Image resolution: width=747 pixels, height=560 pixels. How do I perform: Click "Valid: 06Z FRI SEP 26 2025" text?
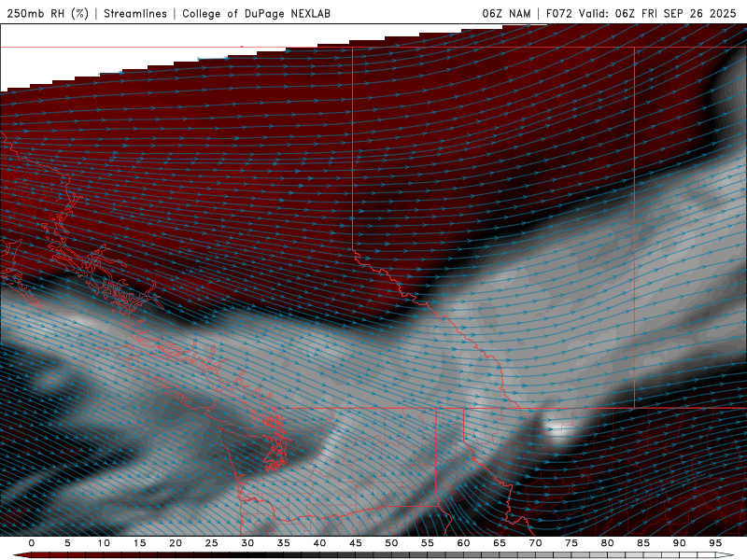[657, 13]
